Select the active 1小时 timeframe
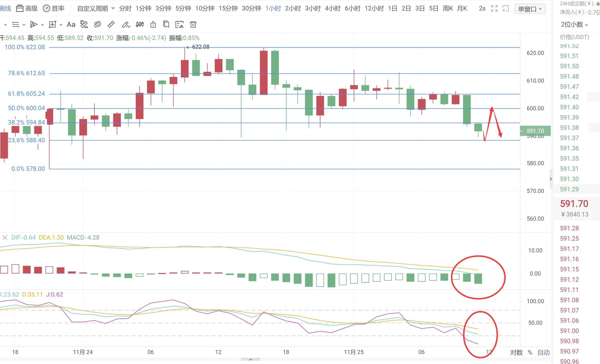600x364 pixels. click(x=273, y=9)
